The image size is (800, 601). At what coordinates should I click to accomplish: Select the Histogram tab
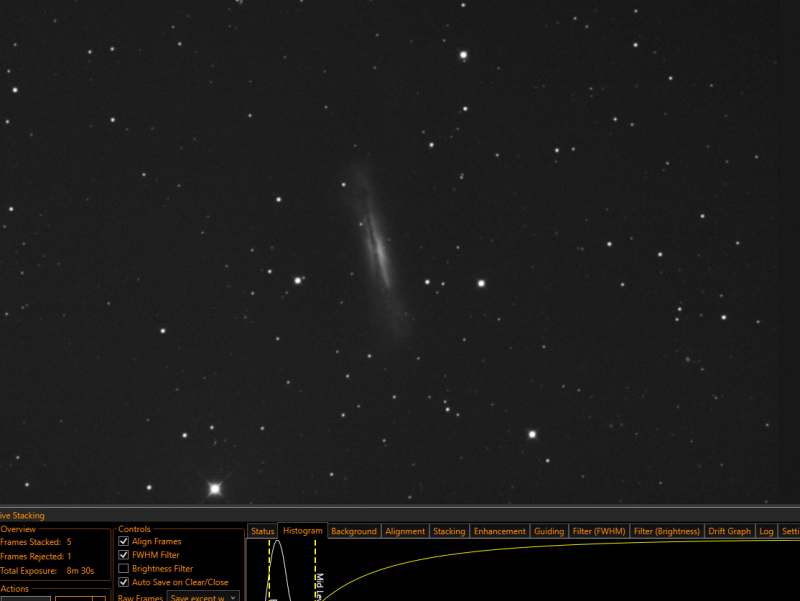pyautogui.click(x=303, y=531)
